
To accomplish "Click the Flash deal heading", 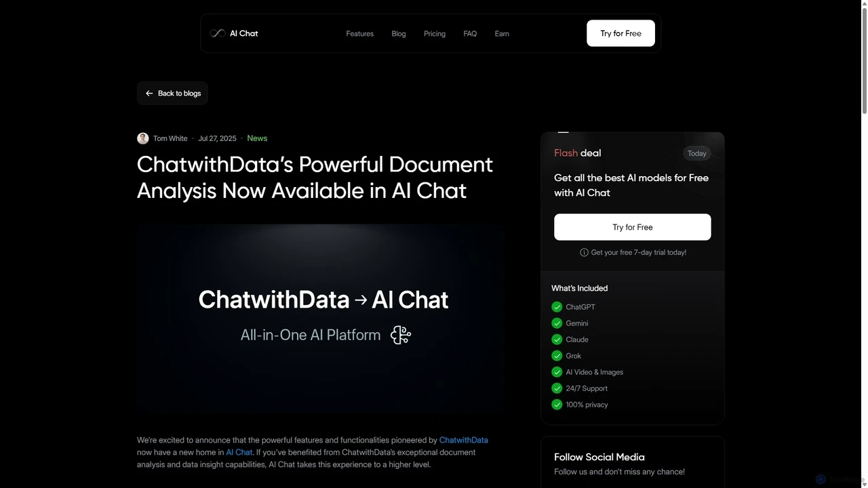I will (x=578, y=153).
